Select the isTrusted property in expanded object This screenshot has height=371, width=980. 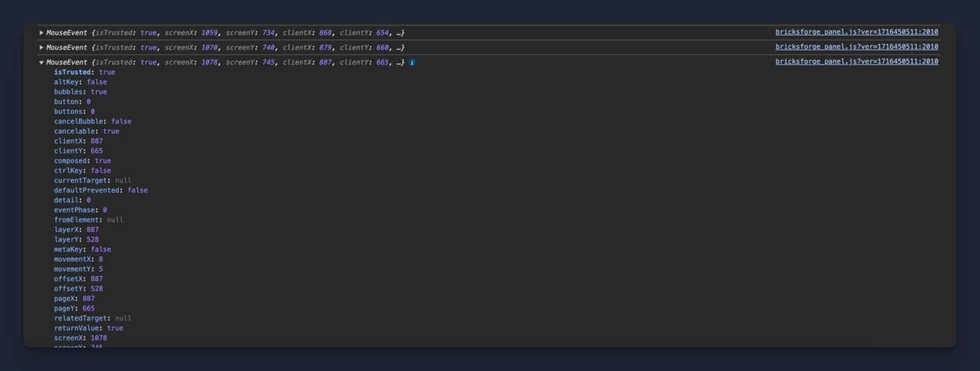pyautogui.click(x=83, y=72)
